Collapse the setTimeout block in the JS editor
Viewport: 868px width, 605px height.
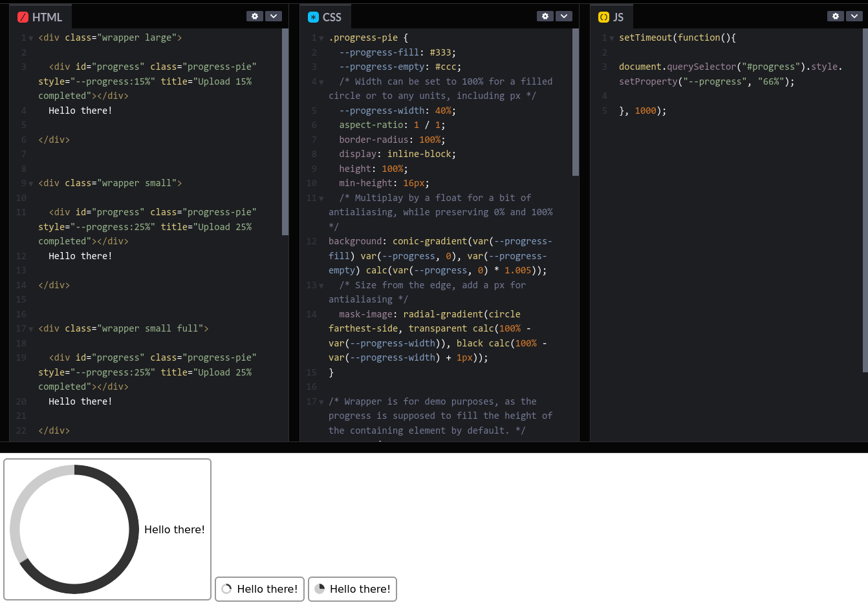[611, 37]
